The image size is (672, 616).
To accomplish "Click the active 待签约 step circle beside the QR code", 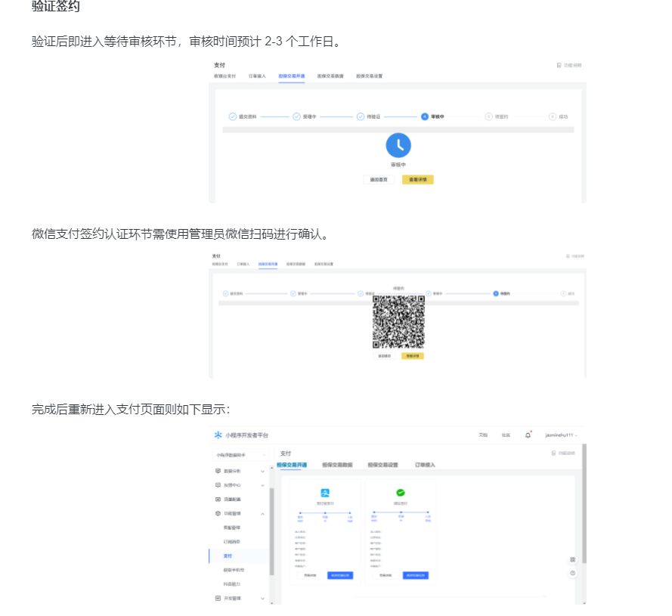I will [x=495, y=294].
